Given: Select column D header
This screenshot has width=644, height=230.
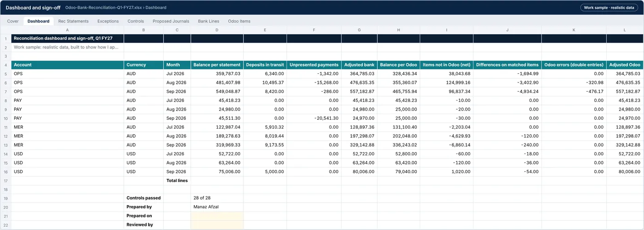Looking at the screenshot, I should (217, 30).
